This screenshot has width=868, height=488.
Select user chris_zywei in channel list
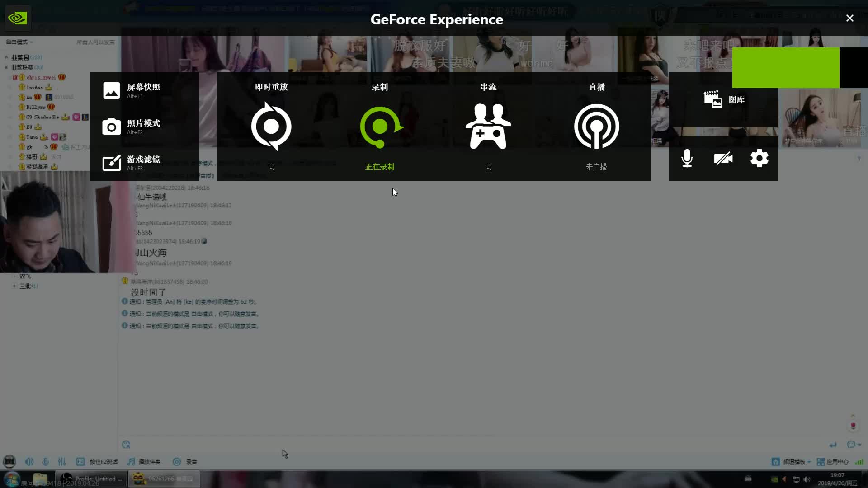tap(41, 77)
